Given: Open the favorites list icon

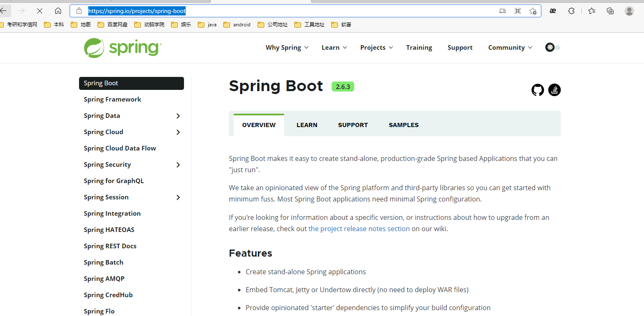Looking at the screenshot, I should click(x=592, y=11).
